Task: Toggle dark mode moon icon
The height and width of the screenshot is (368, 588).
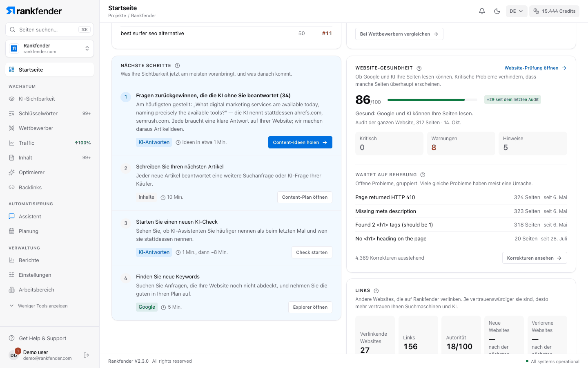Action: [497, 11]
